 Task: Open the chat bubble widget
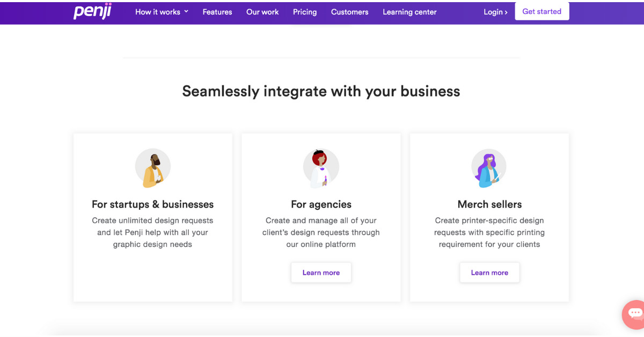pyautogui.click(x=634, y=314)
